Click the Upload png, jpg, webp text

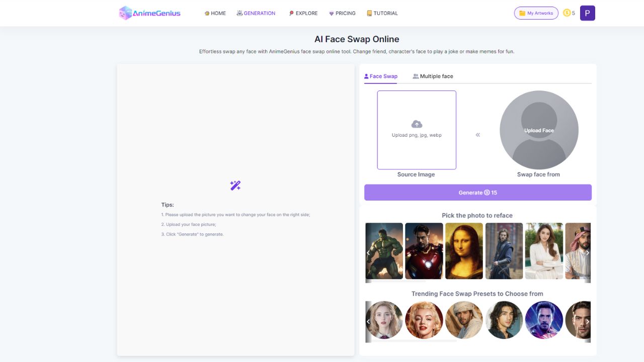(417, 135)
